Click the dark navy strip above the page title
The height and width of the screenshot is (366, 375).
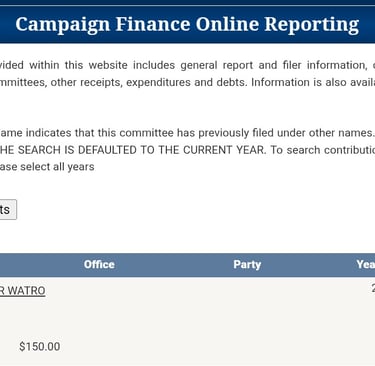point(187,2)
